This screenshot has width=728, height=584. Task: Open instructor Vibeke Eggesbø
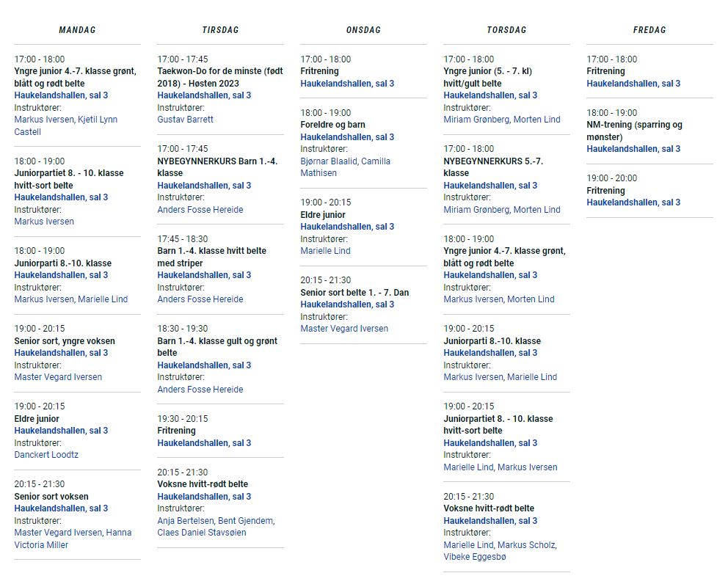pos(475,557)
